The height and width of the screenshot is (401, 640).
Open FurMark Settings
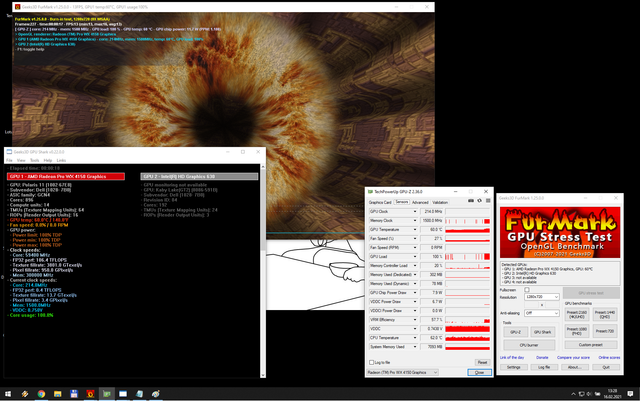point(513,367)
